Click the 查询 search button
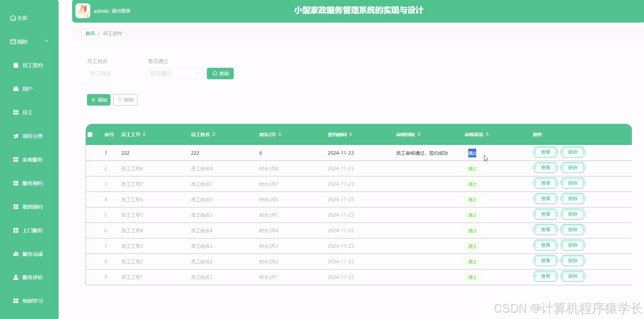This screenshot has height=319, width=644. point(220,74)
